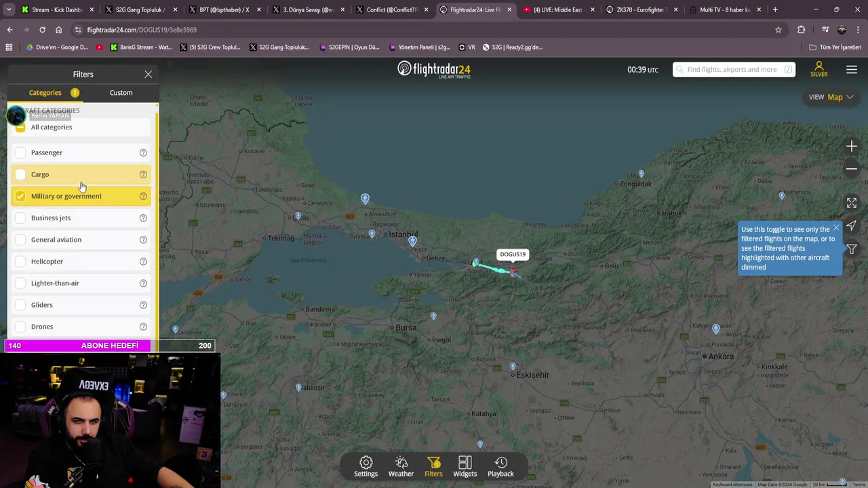Switch to the Conflict (@ConflictTR) tab

[391, 9]
